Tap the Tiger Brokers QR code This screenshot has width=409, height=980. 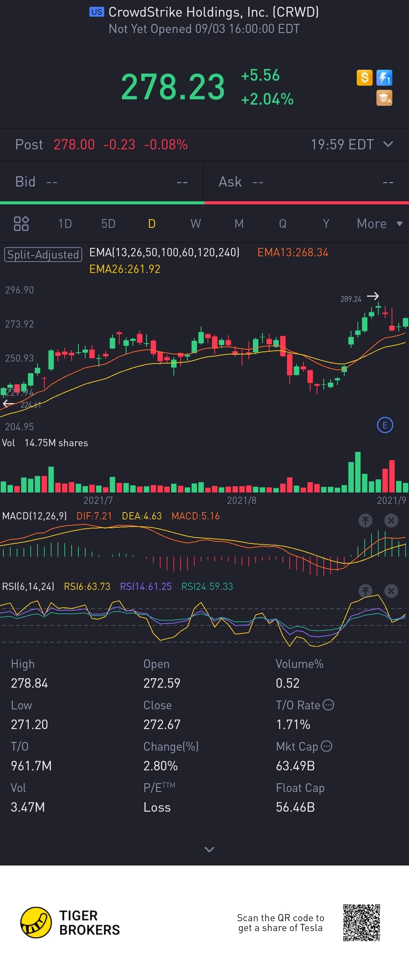click(362, 922)
